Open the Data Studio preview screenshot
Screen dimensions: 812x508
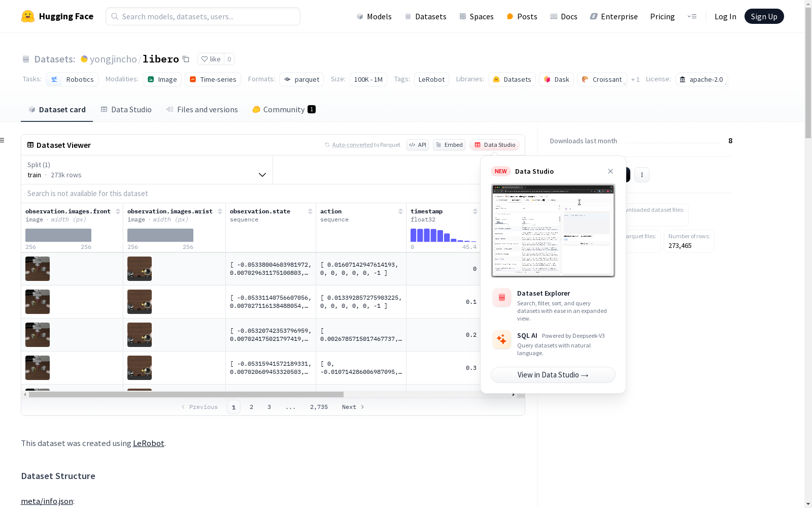(553, 231)
